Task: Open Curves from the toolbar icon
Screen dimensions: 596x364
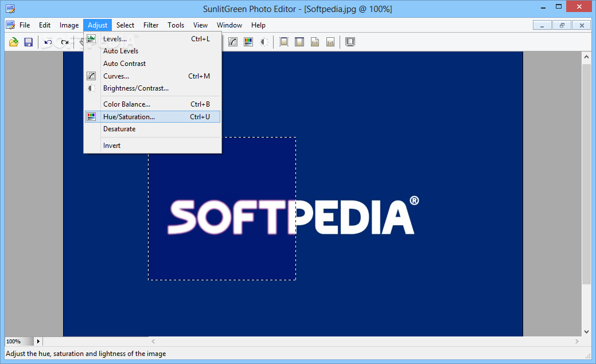Action: point(233,42)
